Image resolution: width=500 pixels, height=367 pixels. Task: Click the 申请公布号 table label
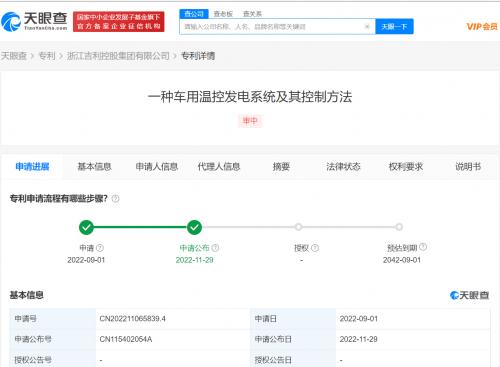pyautogui.click(x=33, y=339)
